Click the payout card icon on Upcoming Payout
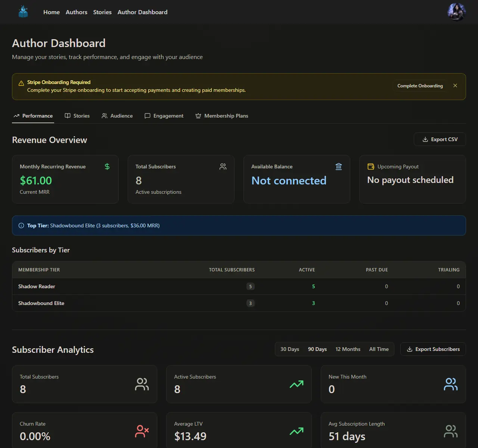 point(371,167)
